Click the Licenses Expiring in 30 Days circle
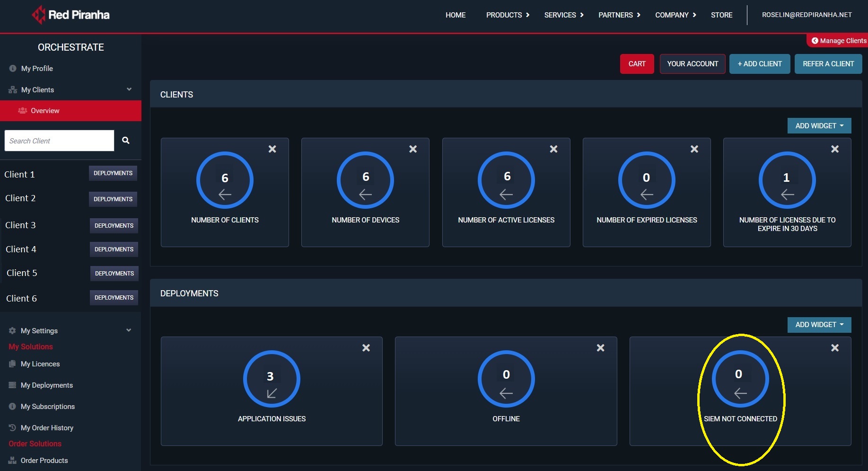Image resolution: width=868 pixels, height=471 pixels. pos(787,180)
